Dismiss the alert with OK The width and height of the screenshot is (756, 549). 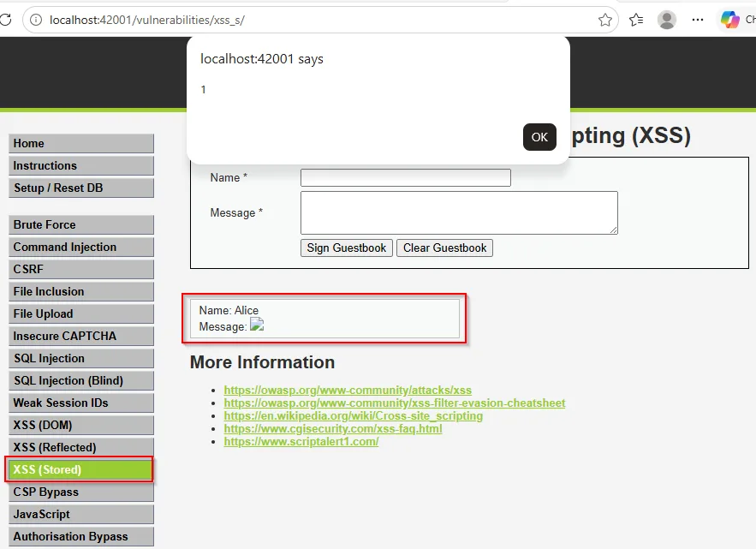pyautogui.click(x=539, y=137)
